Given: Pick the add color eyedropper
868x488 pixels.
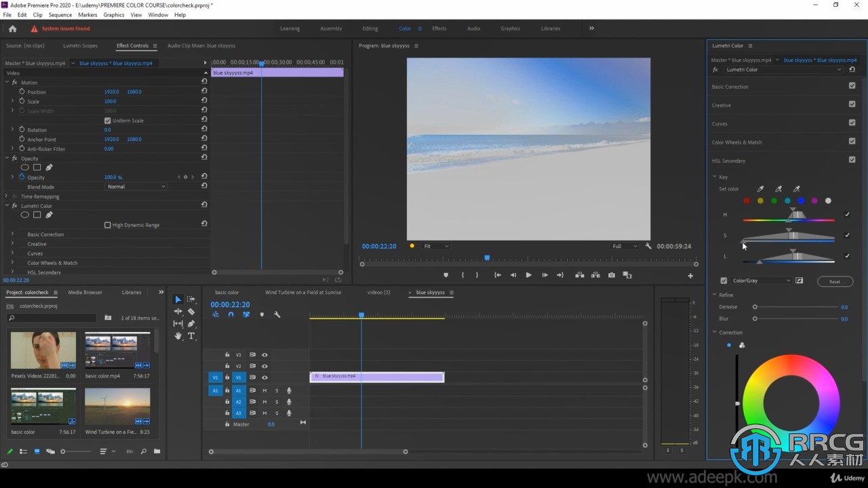Looking at the screenshot, I should [778, 189].
